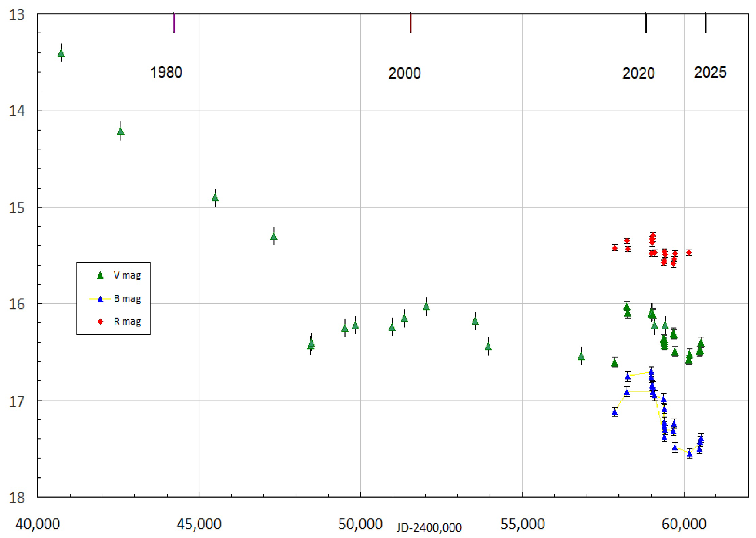The height and width of the screenshot is (538, 756).
Task: Click the 50,000 x-axis label
Action: (360, 524)
